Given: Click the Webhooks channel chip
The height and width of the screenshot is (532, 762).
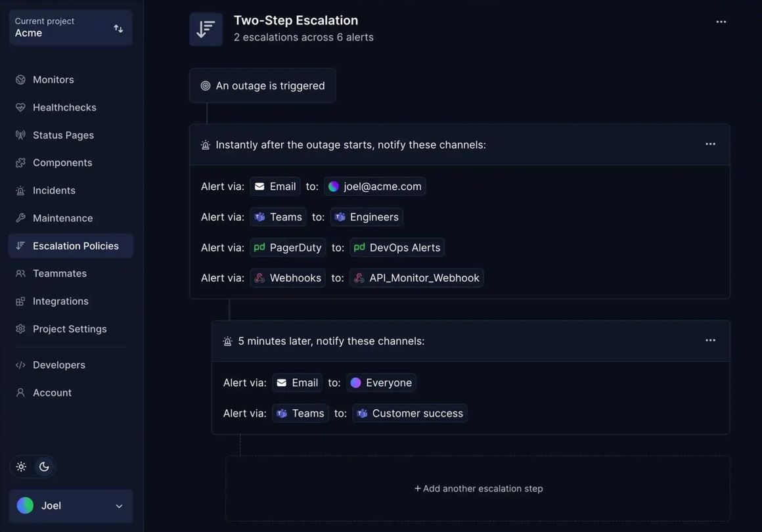Looking at the screenshot, I should 288,278.
